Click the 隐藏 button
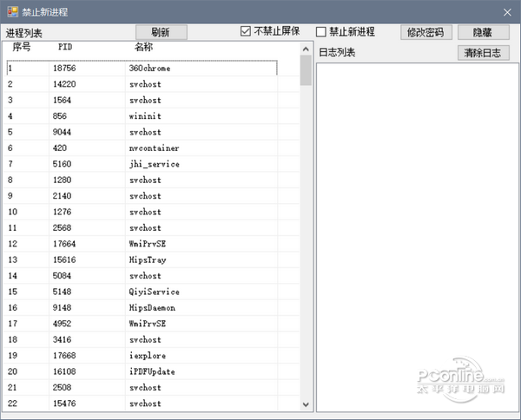 tap(483, 32)
